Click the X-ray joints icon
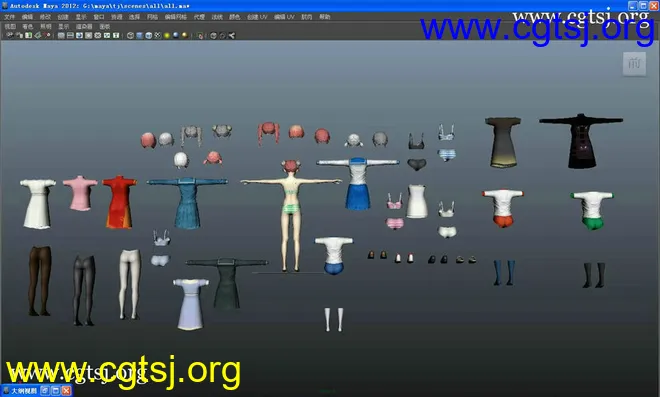660x397 pixels. [232, 35]
